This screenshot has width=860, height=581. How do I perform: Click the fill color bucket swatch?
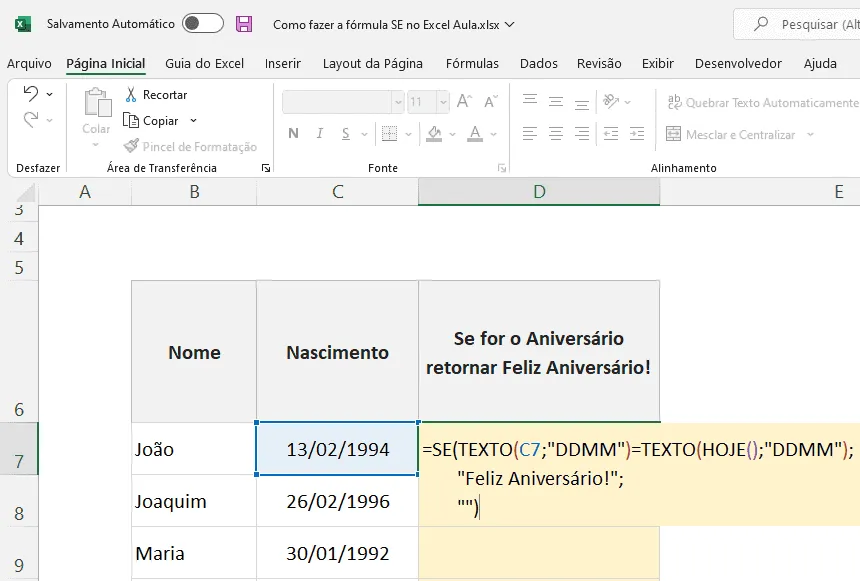coord(434,133)
